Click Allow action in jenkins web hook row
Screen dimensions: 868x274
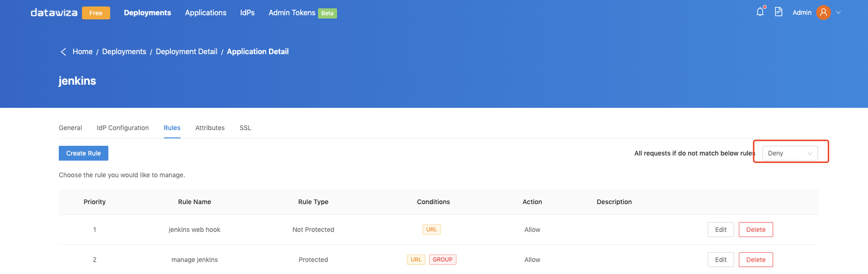click(532, 229)
